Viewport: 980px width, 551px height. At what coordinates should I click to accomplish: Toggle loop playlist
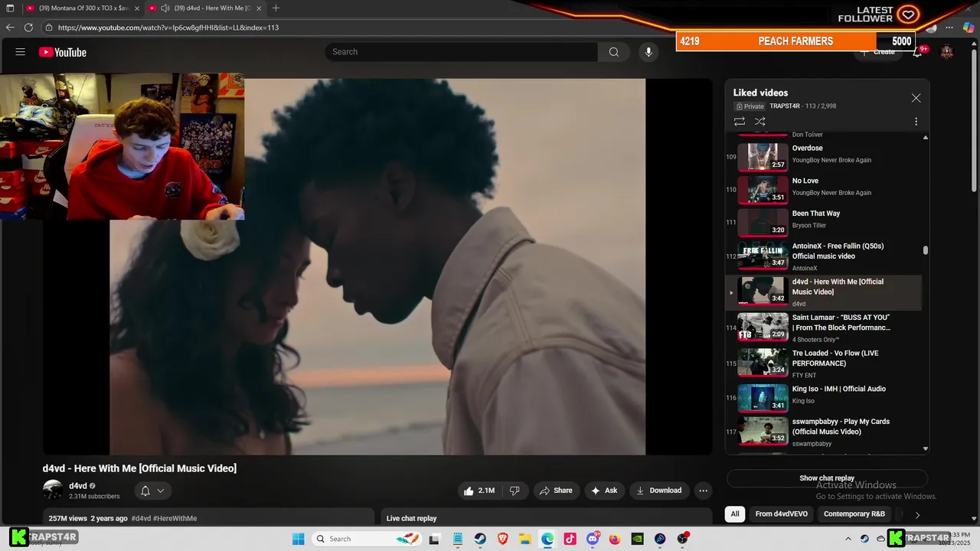[x=739, y=122]
